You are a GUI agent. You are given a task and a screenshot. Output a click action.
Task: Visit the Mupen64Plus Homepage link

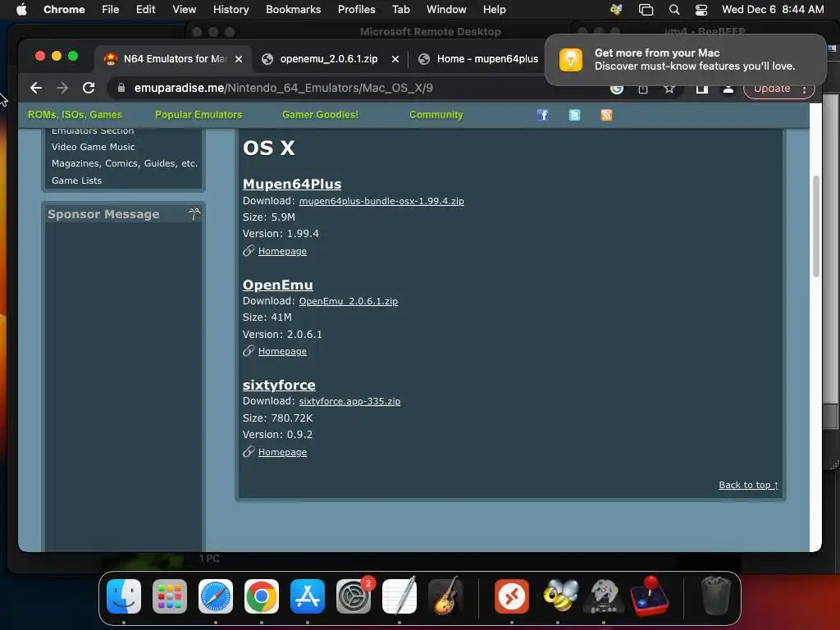tap(282, 251)
